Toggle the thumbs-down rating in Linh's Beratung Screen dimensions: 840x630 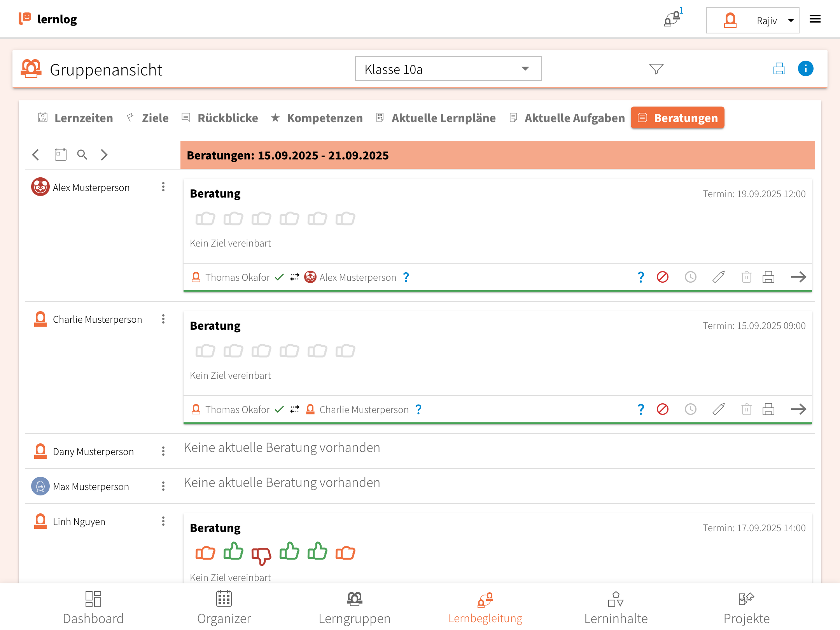[x=261, y=555]
